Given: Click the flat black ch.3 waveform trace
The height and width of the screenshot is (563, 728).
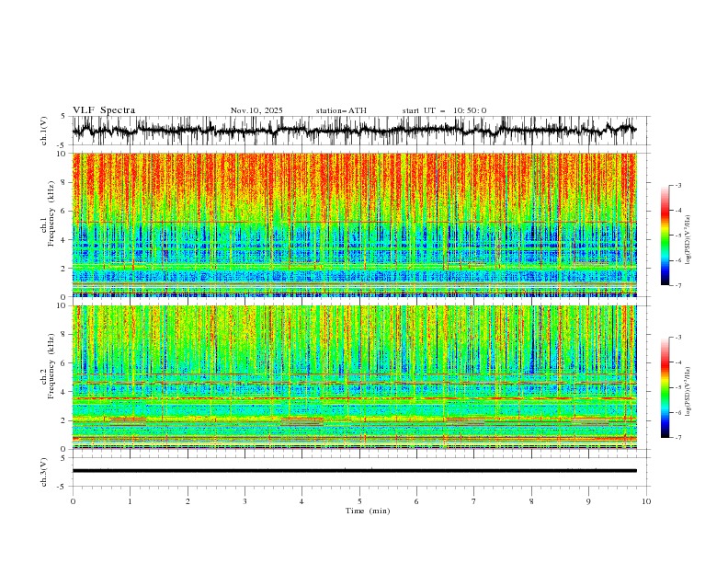Looking at the screenshot, I should pos(354,471).
